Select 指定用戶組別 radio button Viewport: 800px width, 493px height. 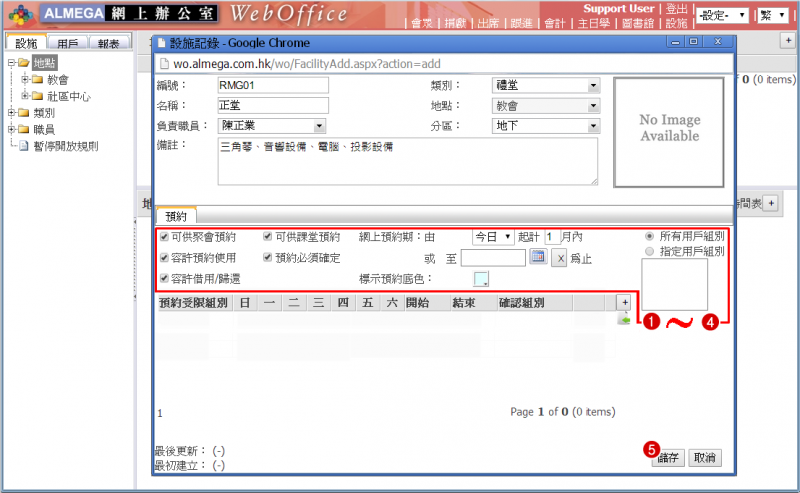[651, 251]
